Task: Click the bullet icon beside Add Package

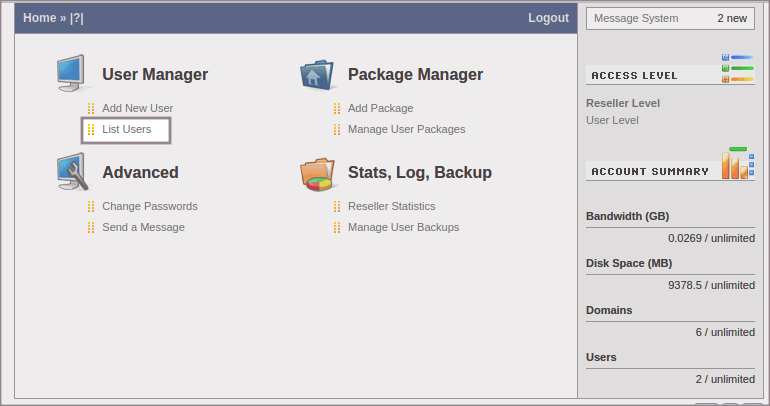Action: [x=337, y=108]
